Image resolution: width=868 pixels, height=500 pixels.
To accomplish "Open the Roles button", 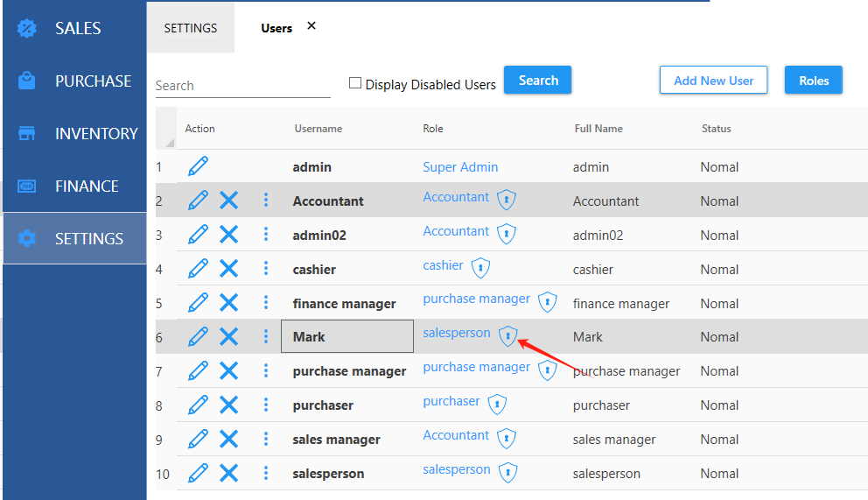I will pyautogui.click(x=813, y=81).
